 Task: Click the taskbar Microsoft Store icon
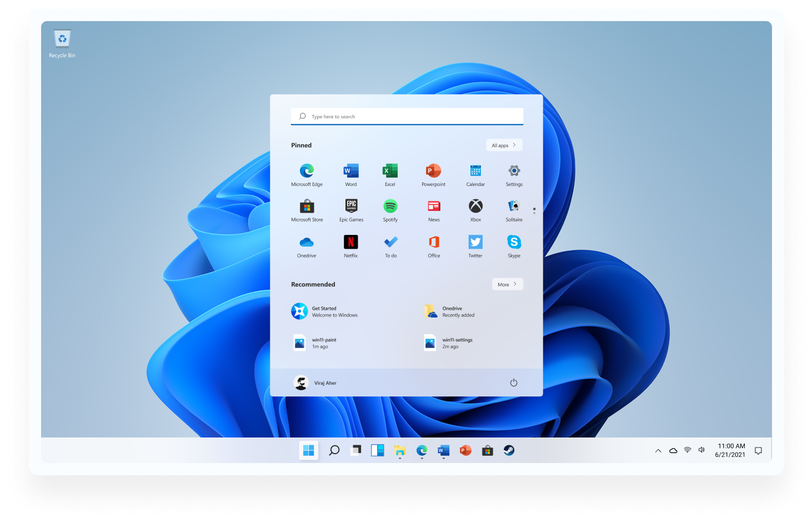488,450
